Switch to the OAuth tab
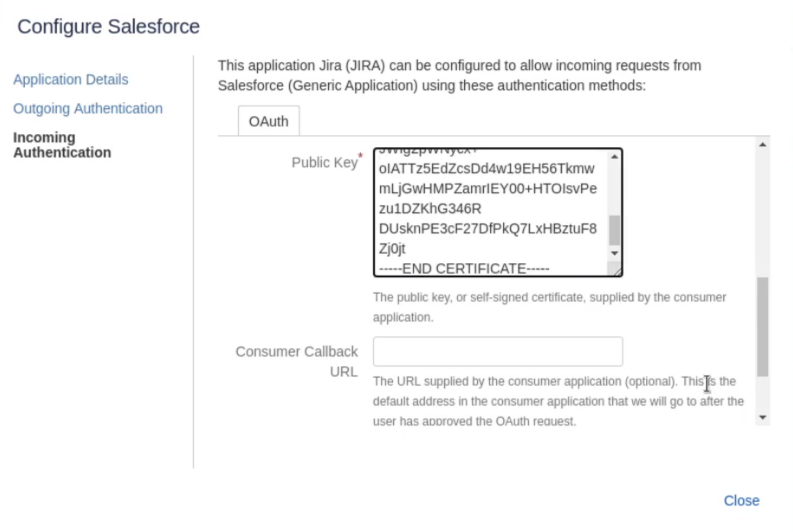 [268, 121]
